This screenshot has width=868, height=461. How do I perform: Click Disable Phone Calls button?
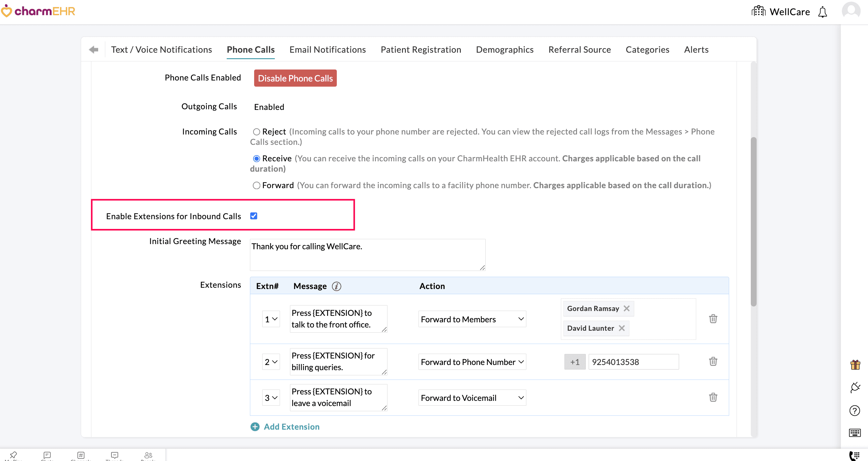click(x=295, y=78)
